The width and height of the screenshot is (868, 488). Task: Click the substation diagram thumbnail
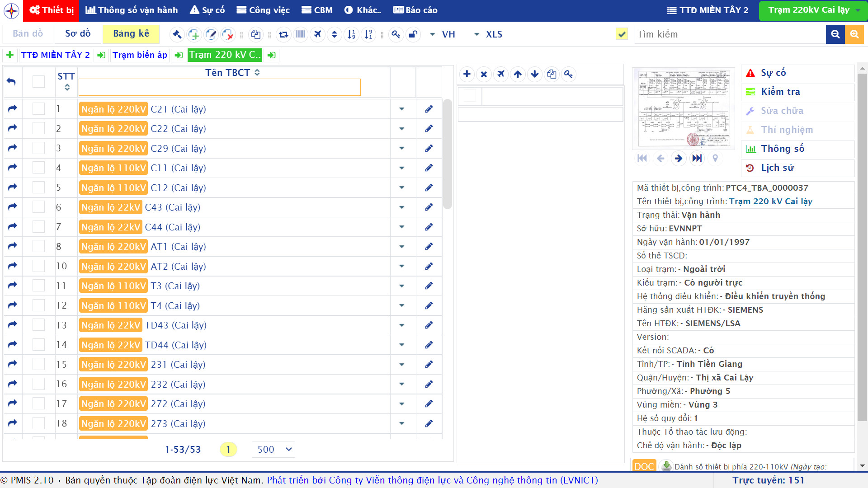pyautogui.click(x=684, y=108)
